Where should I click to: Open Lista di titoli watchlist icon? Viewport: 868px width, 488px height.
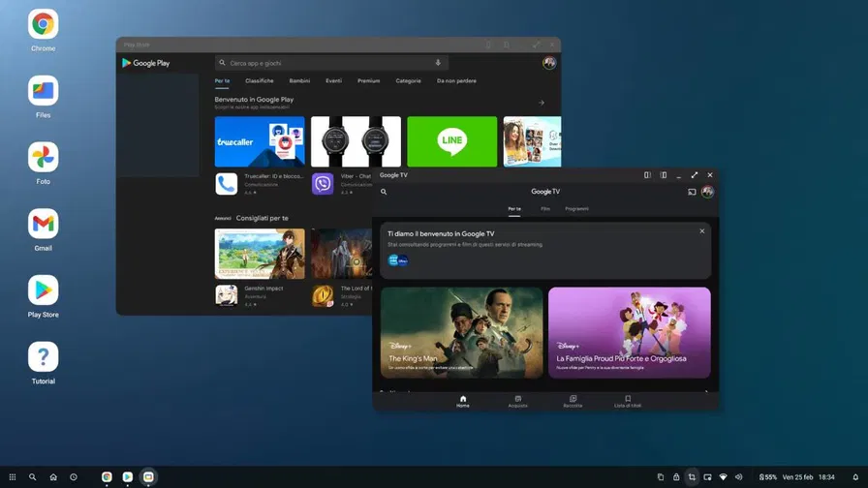(628, 401)
